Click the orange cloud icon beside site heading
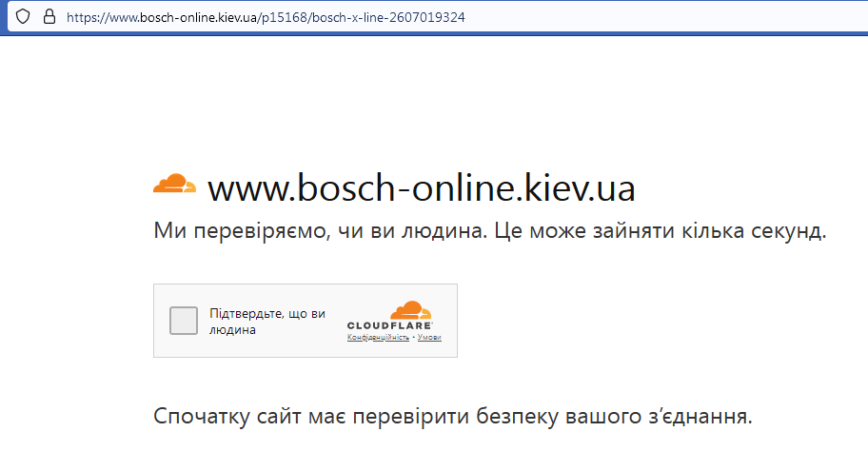This screenshot has height=471, width=868. pyautogui.click(x=174, y=184)
